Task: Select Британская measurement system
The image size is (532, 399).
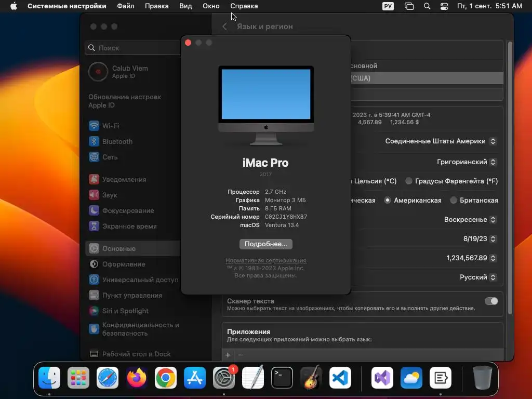Action: (x=454, y=200)
